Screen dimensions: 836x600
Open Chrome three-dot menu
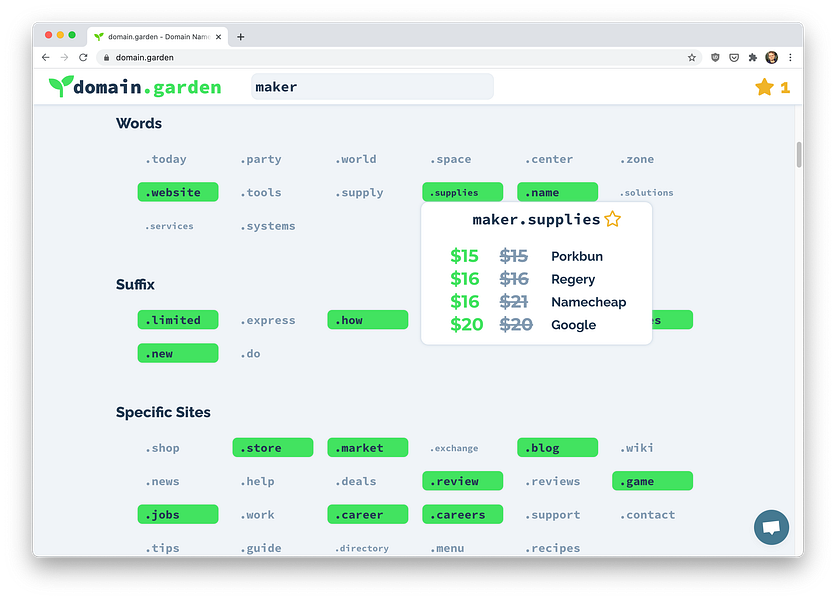790,58
